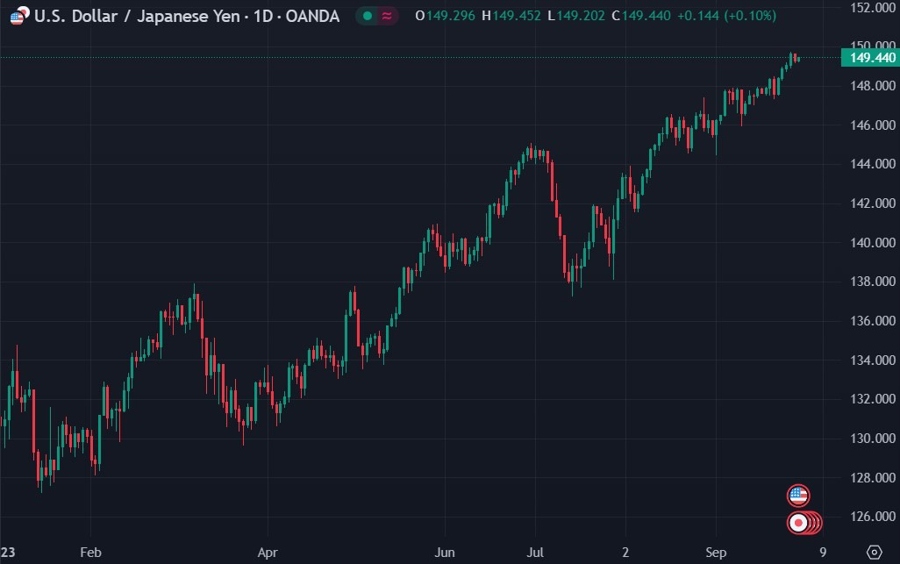Click the Feb label on time axis
Screen dimensions: 900x564
pos(91,552)
